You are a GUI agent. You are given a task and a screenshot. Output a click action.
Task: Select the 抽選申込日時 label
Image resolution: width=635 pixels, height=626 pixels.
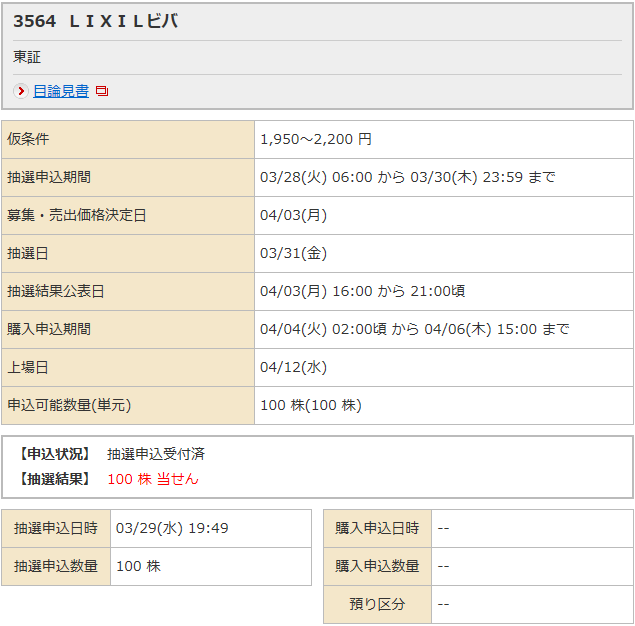(x=56, y=528)
